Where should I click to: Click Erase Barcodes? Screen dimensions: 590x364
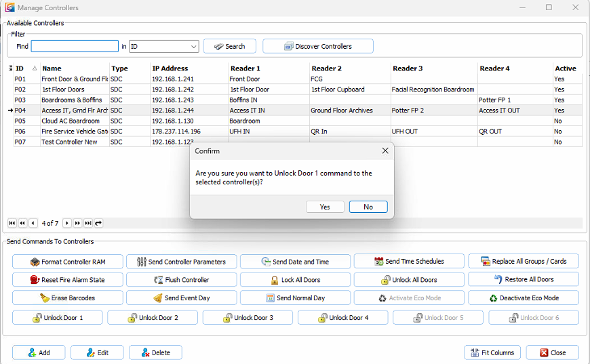coord(68,298)
